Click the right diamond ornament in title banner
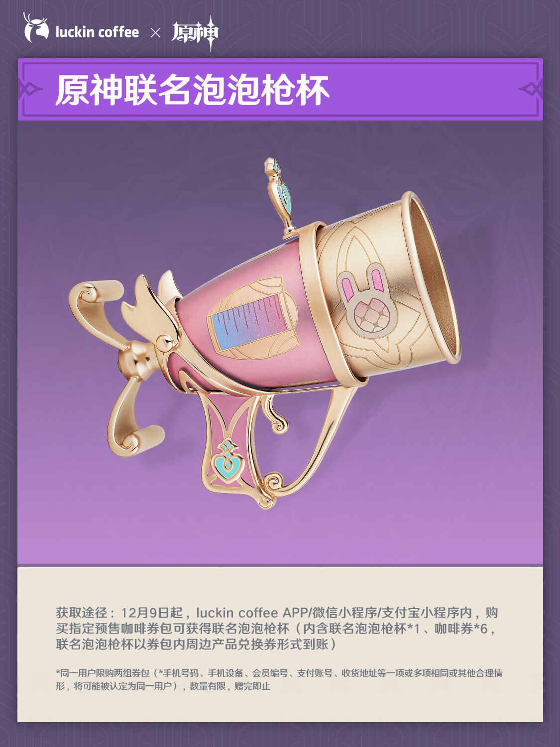This screenshot has height=747, width=560. tap(531, 90)
